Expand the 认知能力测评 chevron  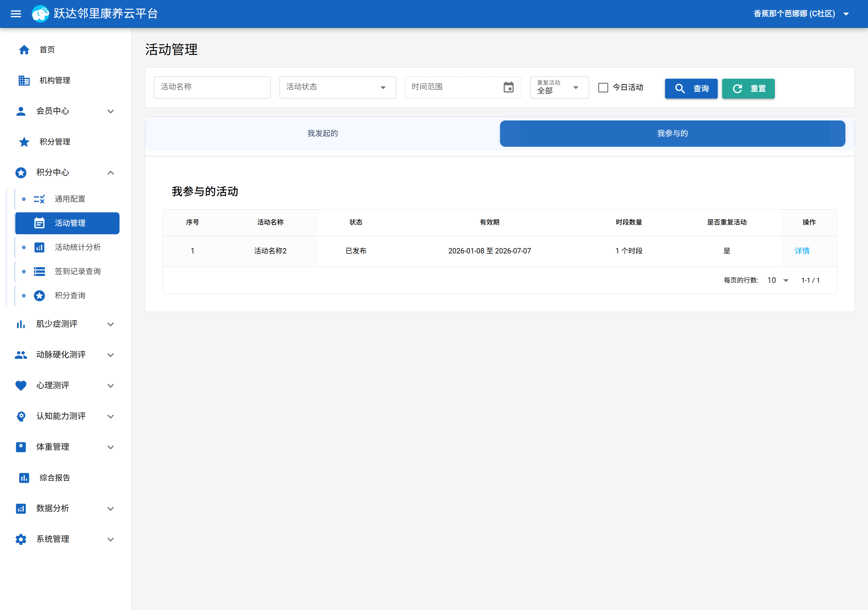point(110,416)
